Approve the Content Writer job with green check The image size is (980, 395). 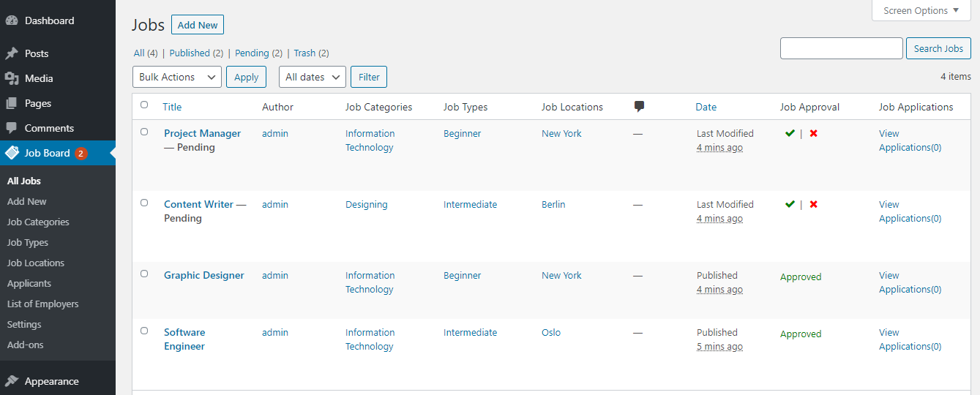[790, 204]
